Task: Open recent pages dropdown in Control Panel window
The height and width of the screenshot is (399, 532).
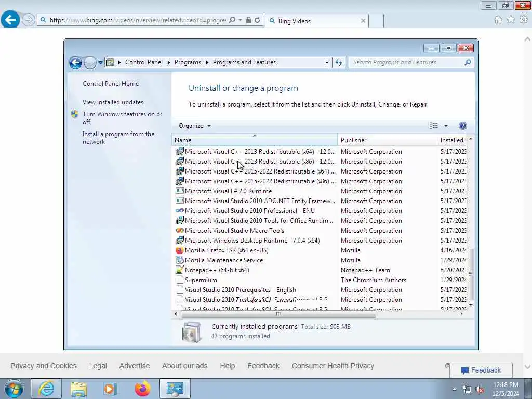Action: [100, 63]
